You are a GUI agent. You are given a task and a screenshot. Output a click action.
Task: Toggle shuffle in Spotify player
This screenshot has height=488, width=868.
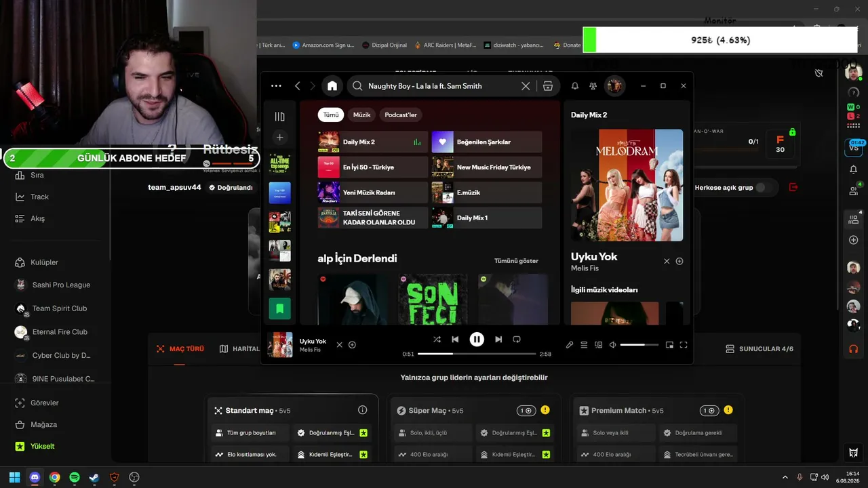(437, 340)
